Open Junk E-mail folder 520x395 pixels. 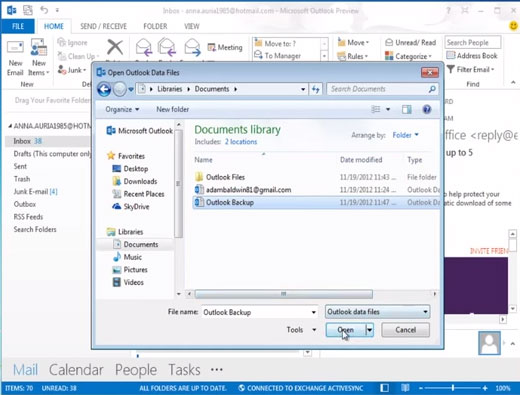[x=35, y=192]
